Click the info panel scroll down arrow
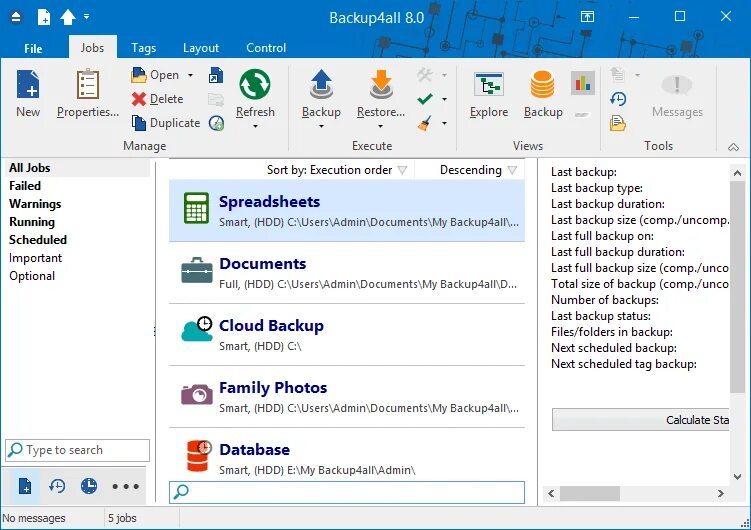Viewport: 751px width, 530px height. (737, 477)
